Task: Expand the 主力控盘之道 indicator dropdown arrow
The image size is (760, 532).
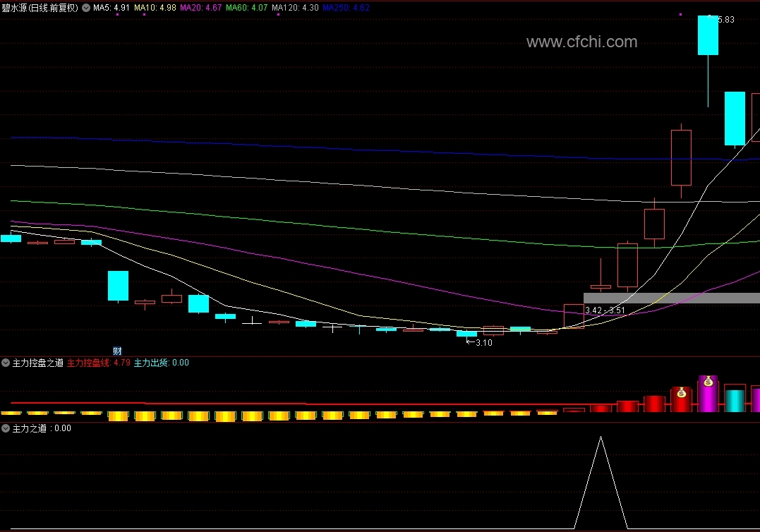Action: tap(6, 363)
